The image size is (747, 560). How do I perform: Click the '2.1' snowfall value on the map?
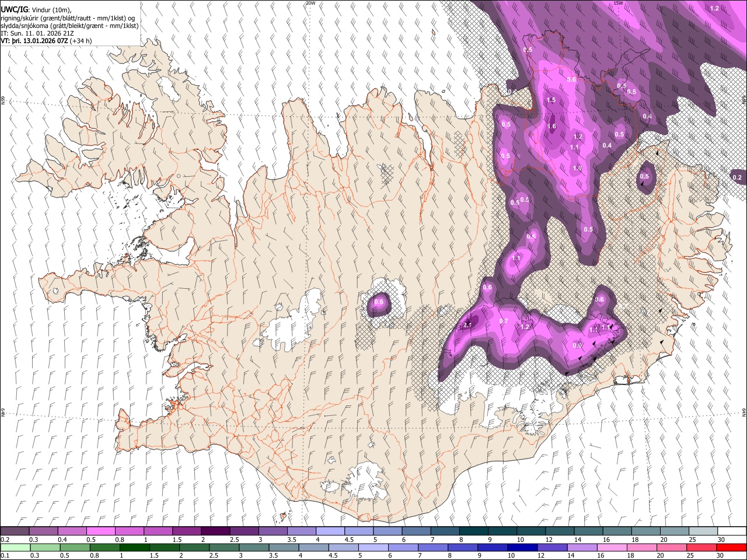pos(467,325)
